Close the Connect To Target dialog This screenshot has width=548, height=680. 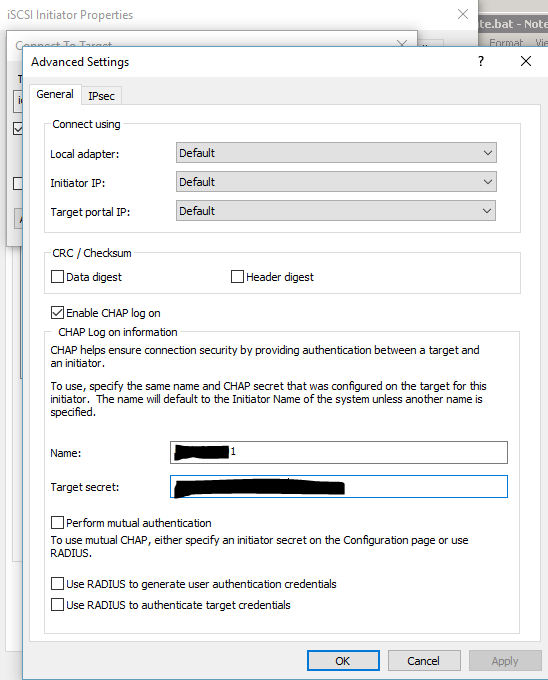point(402,43)
